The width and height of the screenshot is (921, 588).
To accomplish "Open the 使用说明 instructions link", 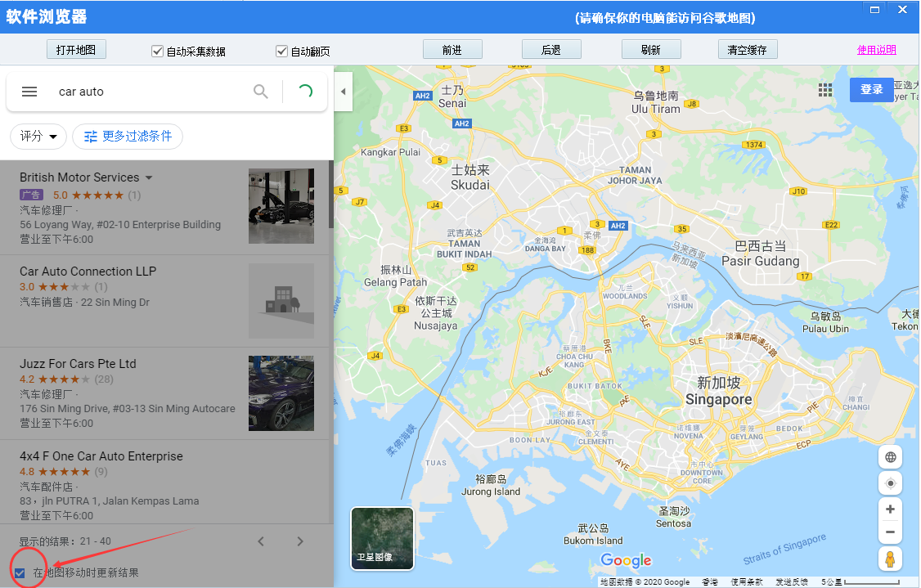I will click(876, 50).
